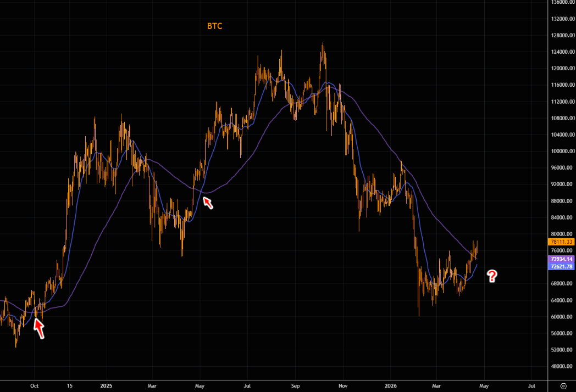The height and width of the screenshot is (392, 576).
Task: Click the 2026 label on time axis
Action: 390,385
